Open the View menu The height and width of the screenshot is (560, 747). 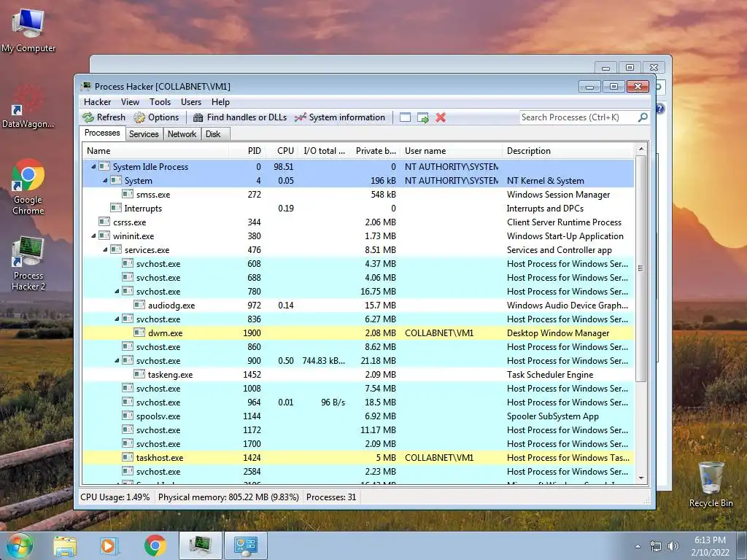(130, 102)
